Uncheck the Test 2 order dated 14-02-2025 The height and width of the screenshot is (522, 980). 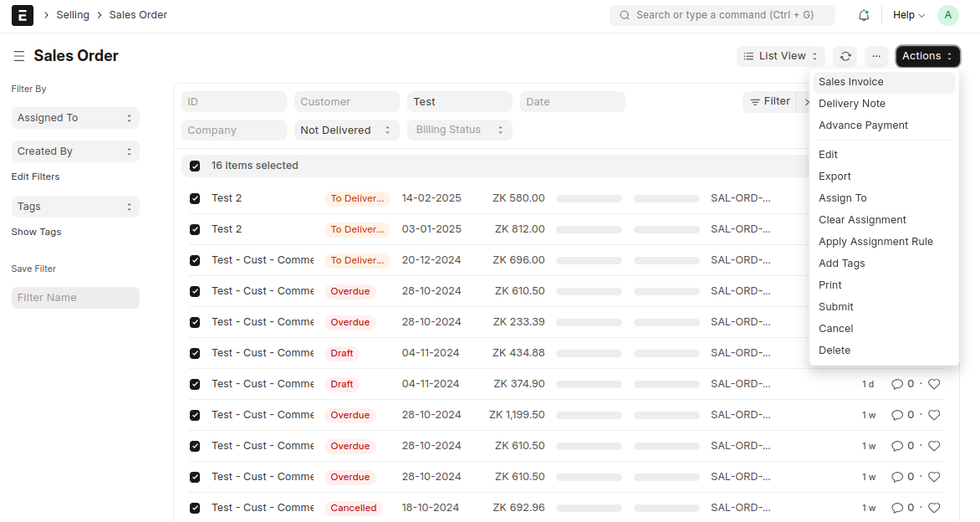tap(195, 198)
